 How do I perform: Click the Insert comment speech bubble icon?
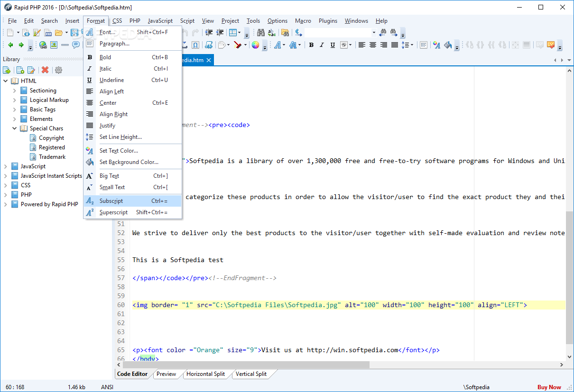75,45
